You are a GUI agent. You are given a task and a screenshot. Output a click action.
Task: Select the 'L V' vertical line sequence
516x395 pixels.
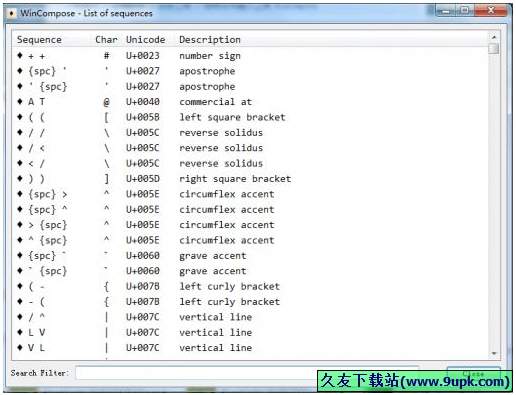click(x=250, y=332)
